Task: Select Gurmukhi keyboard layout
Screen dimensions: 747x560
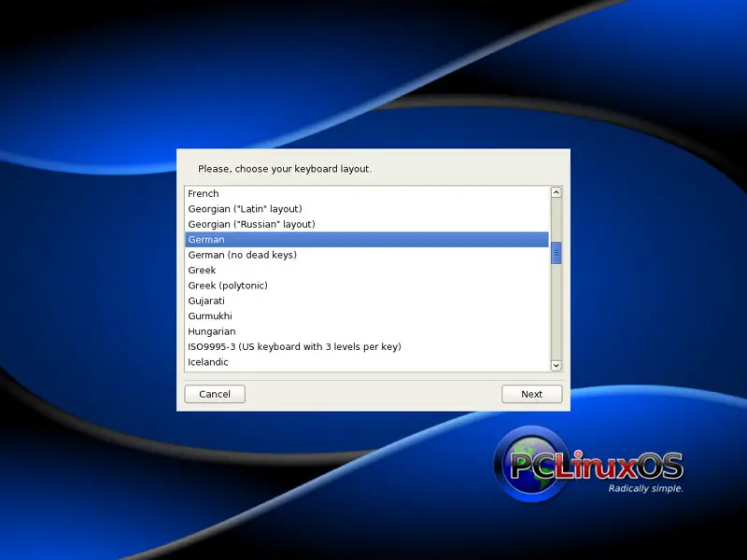Action: click(367, 315)
